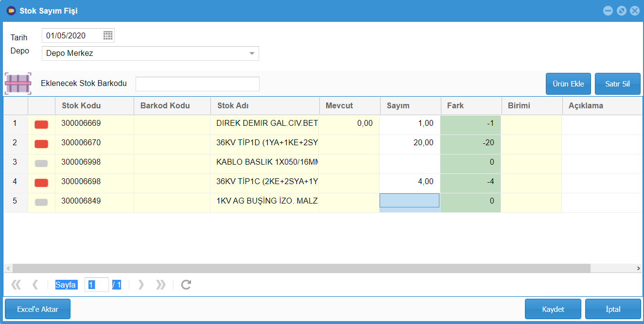
Task: Click red status marker for 300006669
Action: (x=41, y=125)
